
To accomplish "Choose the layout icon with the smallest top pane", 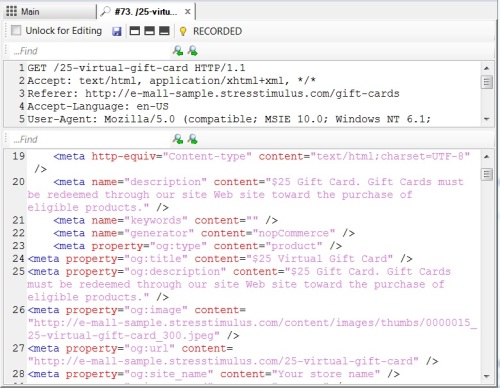I will pos(135,31).
